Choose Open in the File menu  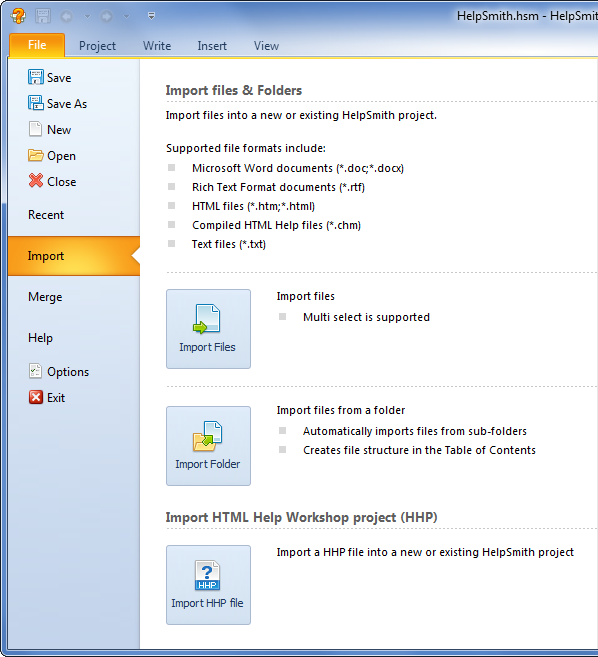62,156
